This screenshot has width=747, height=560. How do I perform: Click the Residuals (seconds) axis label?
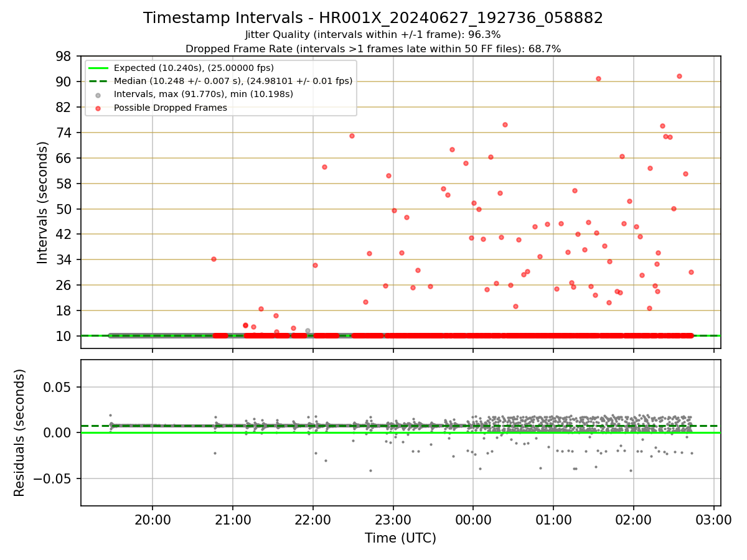20,432
